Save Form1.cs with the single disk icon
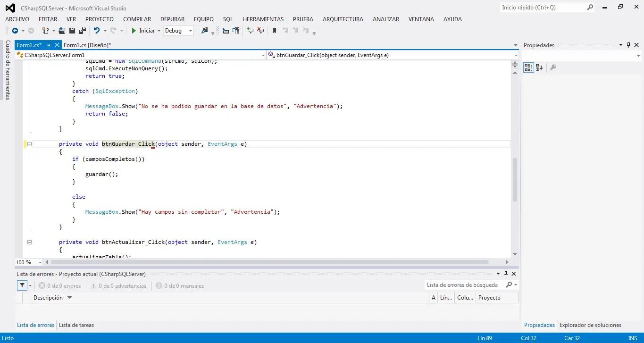The height and width of the screenshot is (343, 644). pyautogui.click(x=72, y=31)
